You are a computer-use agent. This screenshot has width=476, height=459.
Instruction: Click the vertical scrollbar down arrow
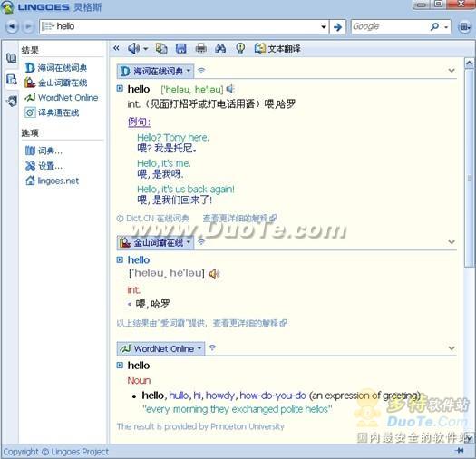pyautogui.click(x=469, y=438)
